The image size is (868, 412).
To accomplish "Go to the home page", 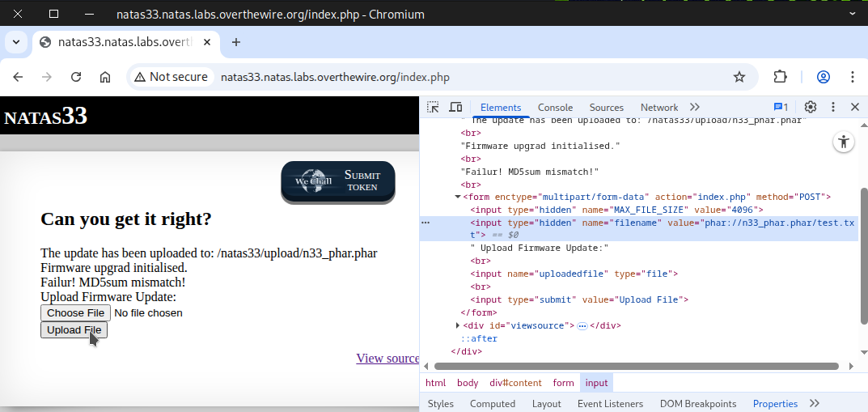I will pyautogui.click(x=105, y=77).
